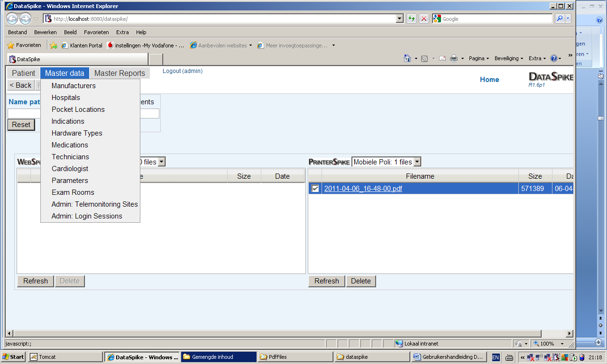Click the red Stop loading icon
The height and width of the screenshot is (364, 607).
click(x=424, y=18)
